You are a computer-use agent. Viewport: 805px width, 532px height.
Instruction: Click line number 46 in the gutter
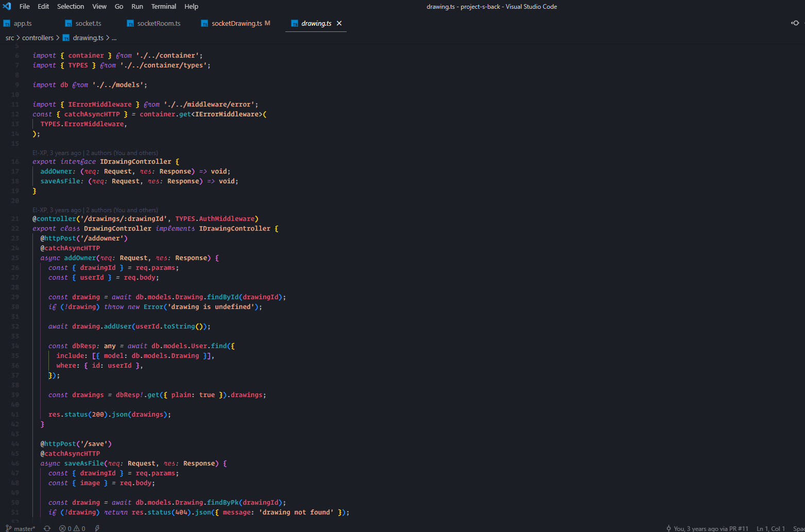[x=15, y=464]
